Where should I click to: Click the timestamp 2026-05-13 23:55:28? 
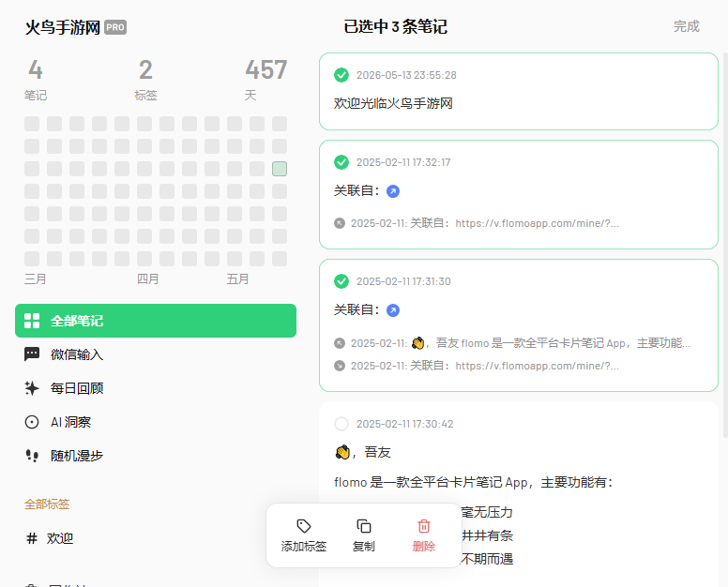click(x=406, y=75)
